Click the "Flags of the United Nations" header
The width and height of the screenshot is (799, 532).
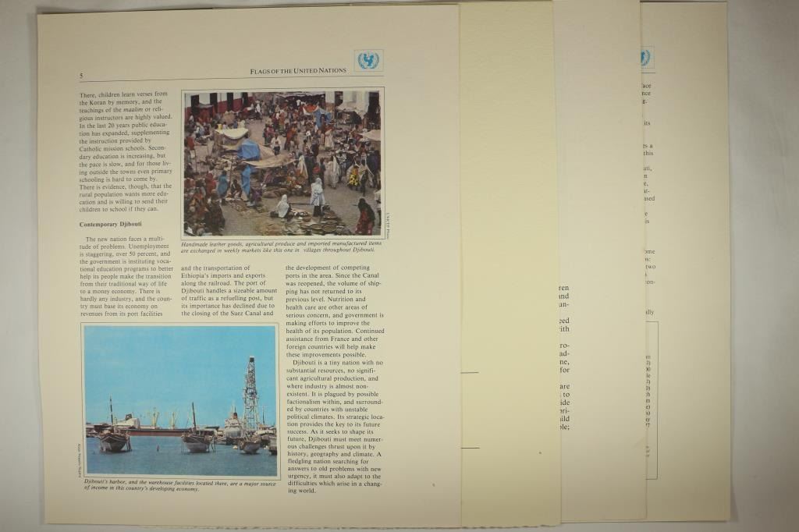pyautogui.click(x=298, y=71)
